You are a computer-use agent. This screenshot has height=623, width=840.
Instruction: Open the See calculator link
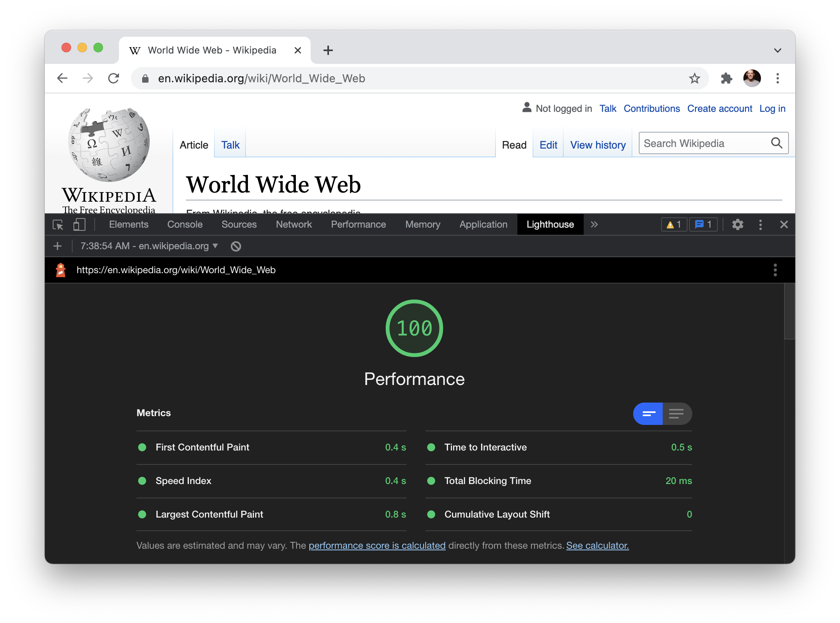pyautogui.click(x=597, y=545)
